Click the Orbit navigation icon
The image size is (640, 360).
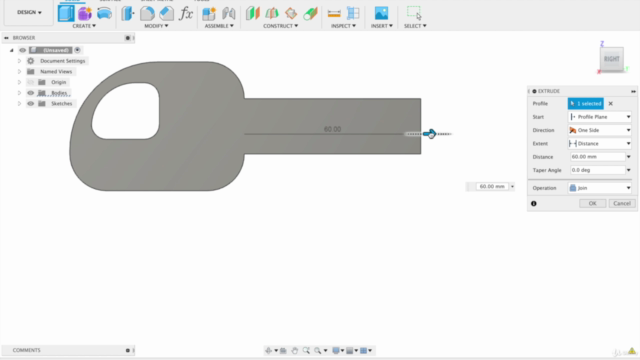tap(269, 350)
